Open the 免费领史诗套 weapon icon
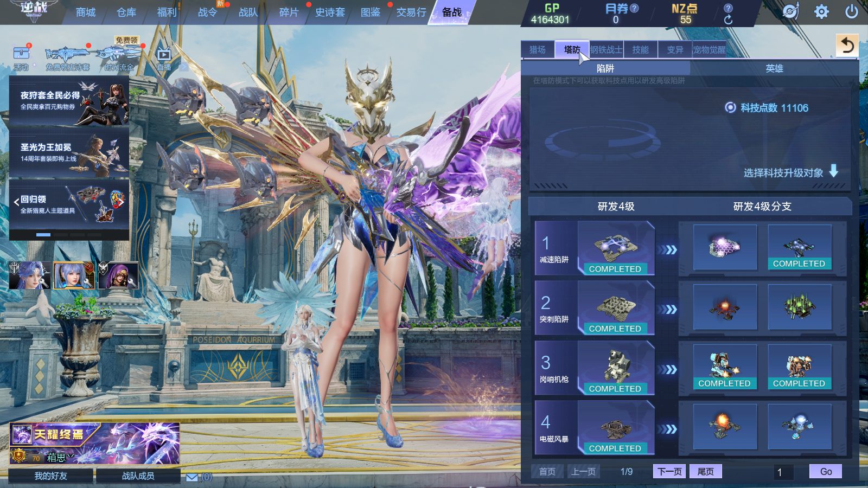The image size is (868, 488). tap(67, 54)
